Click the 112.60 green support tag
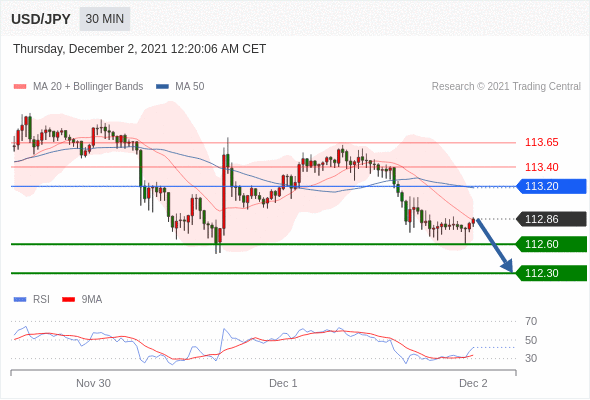 551,244
